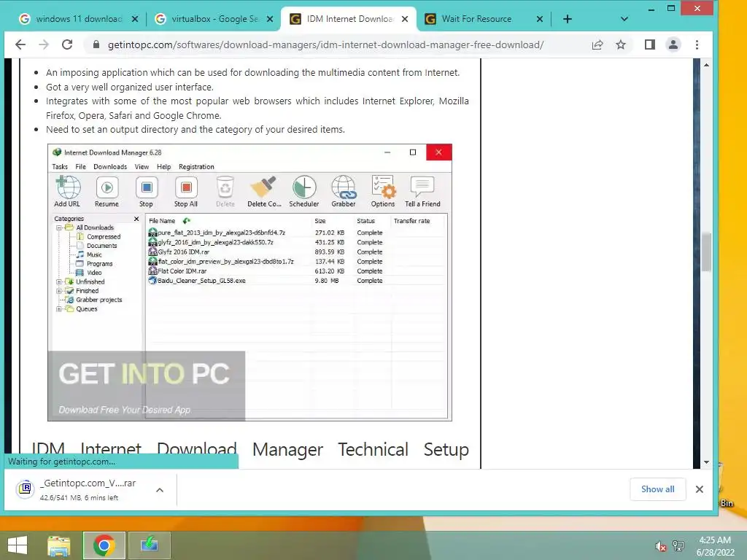This screenshot has width=747, height=560.
Task: Click the scrollbar down arrow
Action: (x=706, y=462)
